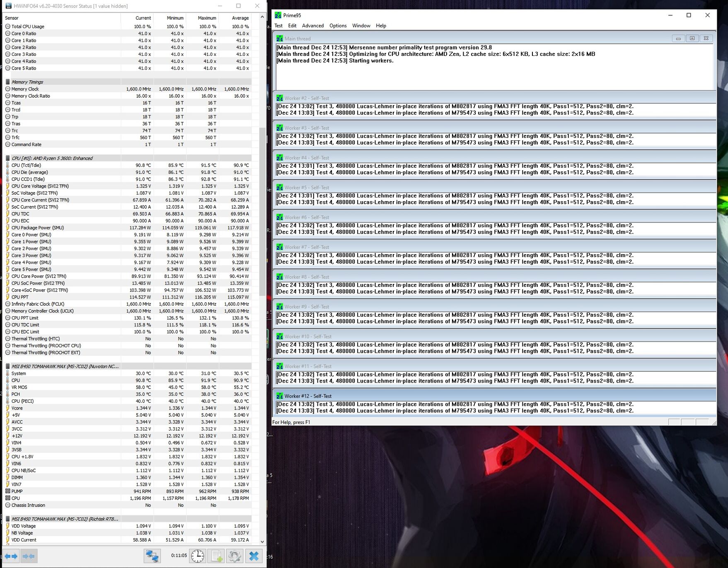Click the PUMP fan sensor icon
Screen dimensions: 728x568
point(7,491)
